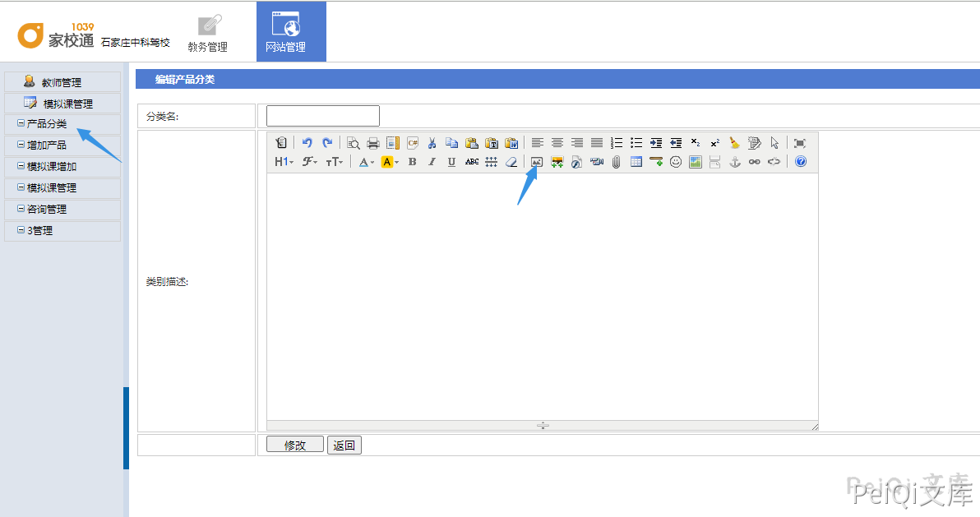
Task: Click the 分类名 input field
Action: (x=323, y=116)
